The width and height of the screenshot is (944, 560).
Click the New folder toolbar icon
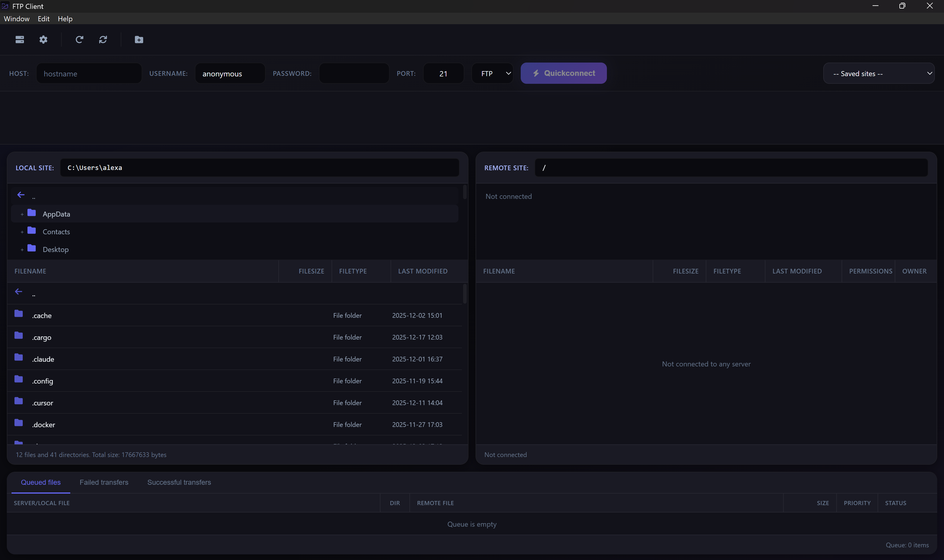point(138,40)
